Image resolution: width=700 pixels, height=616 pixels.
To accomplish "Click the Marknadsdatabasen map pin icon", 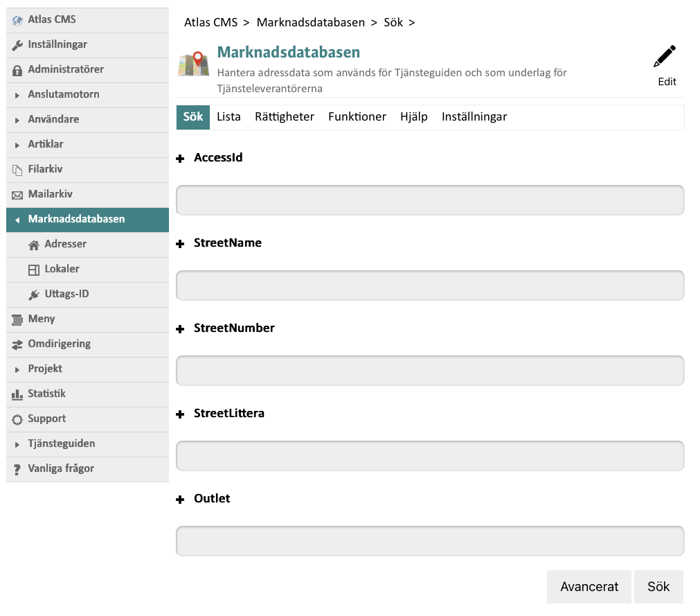I will coord(194,64).
